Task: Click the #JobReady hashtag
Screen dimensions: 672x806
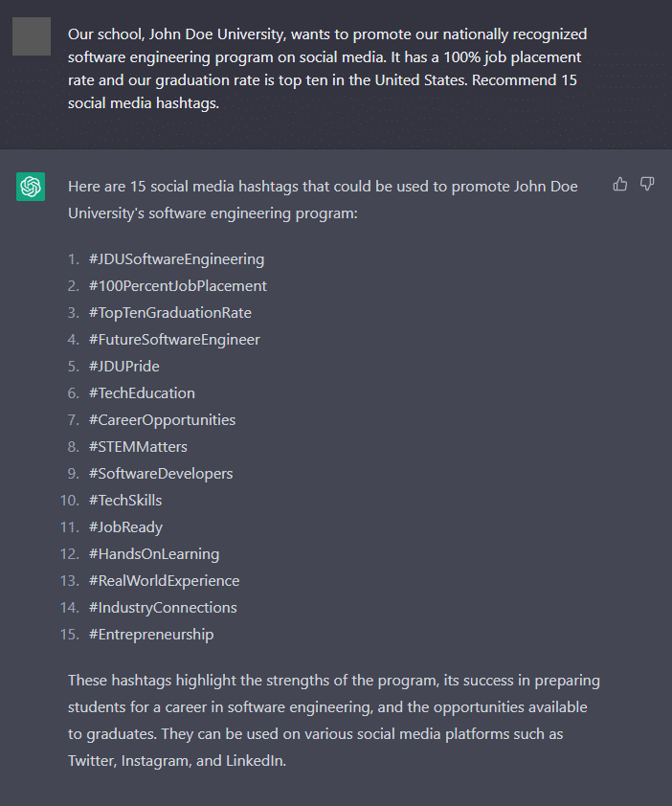Action: [125, 526]
